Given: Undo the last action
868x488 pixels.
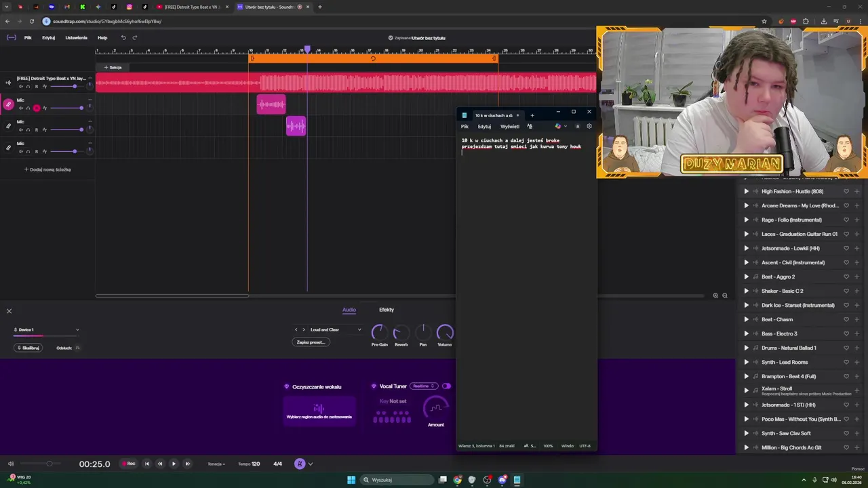Looking at the screenshot, I should pyautogui.click(x=123, y=38).
